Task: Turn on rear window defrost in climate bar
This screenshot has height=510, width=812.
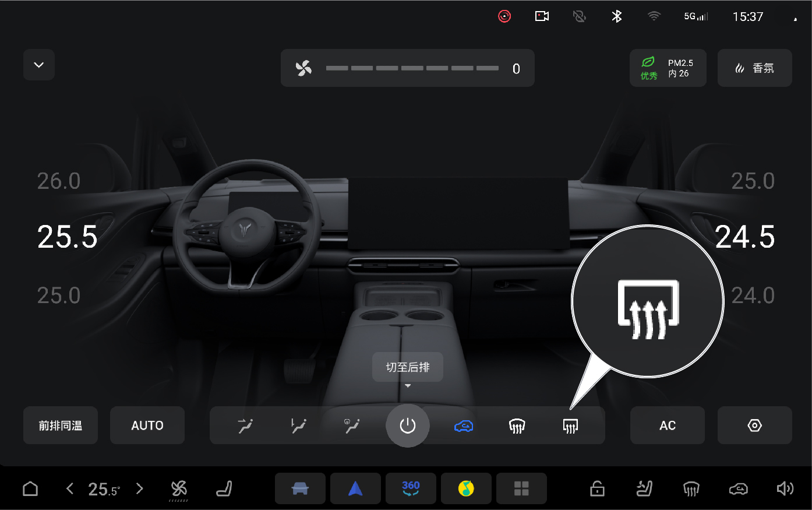Action: [x=570, y=426]
